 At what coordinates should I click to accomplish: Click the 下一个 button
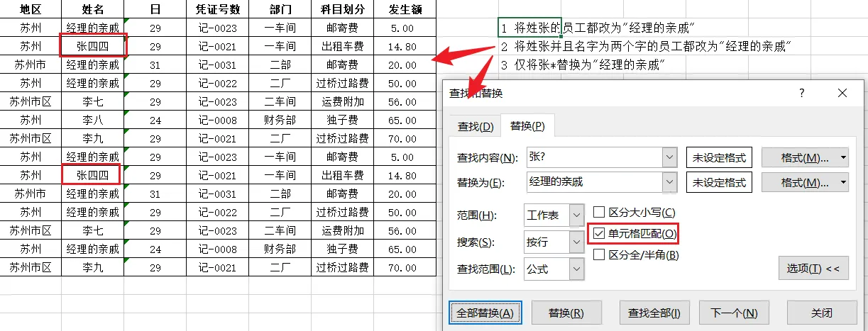tap(734, 313)
